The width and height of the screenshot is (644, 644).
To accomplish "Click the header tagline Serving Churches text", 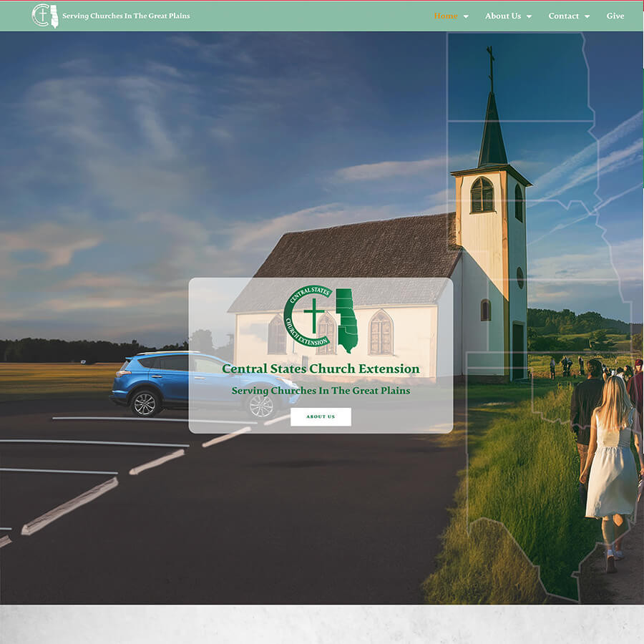I will click(126, 16).
